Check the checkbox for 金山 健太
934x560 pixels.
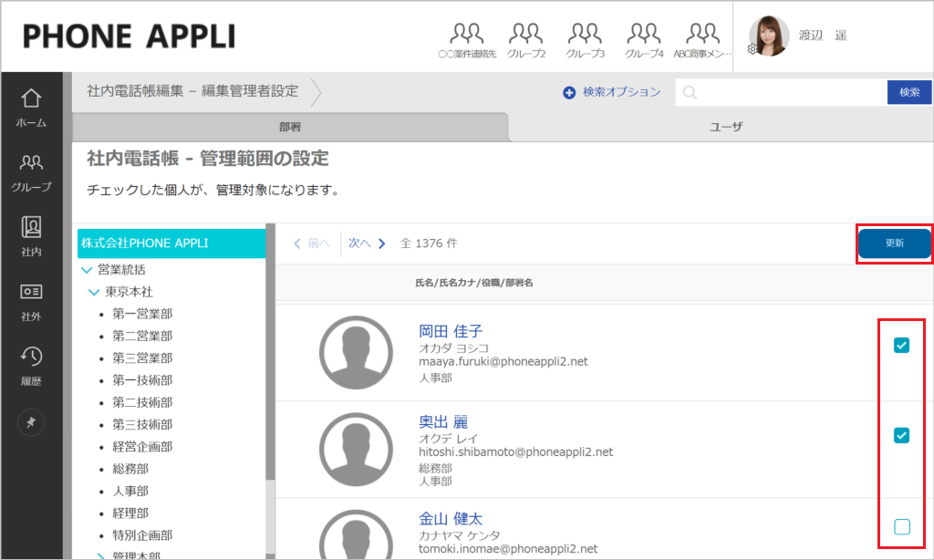pos(901,526)
